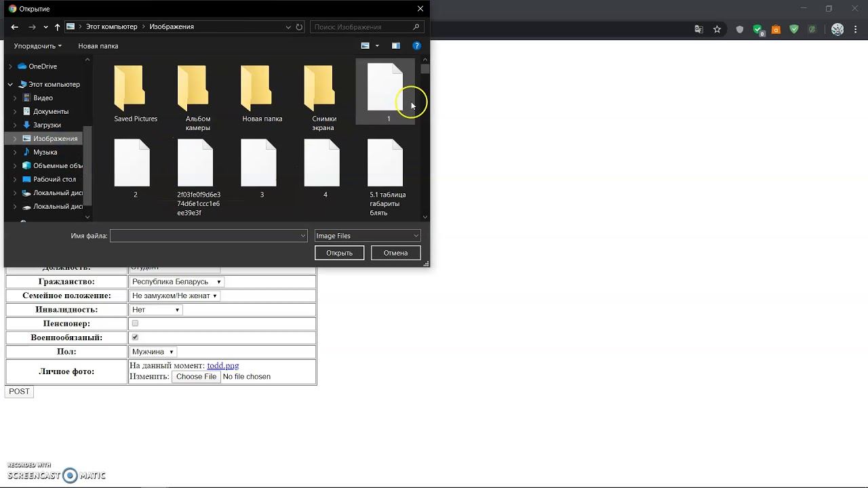This screenshot has height=488, width=868.
Task: Open help with the blue question mark icon
Action: (x=417, y=46)
